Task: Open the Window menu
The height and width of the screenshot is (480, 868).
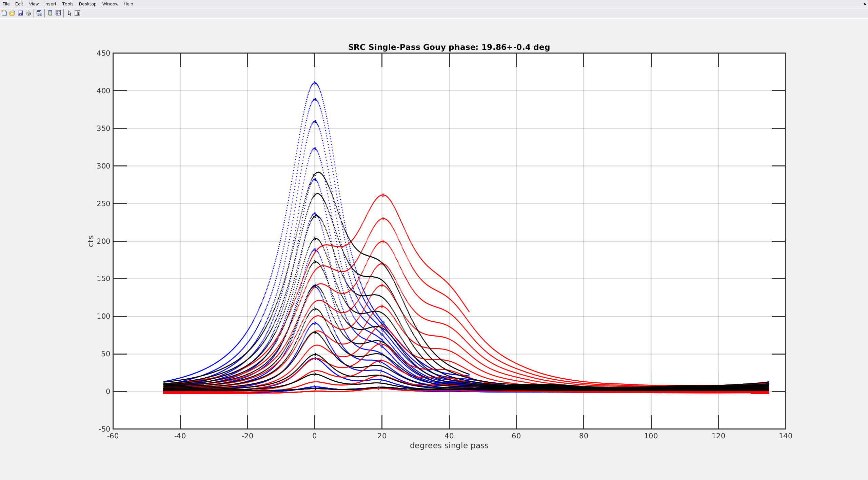Action: pyautogui.click(x=110, y=4)
